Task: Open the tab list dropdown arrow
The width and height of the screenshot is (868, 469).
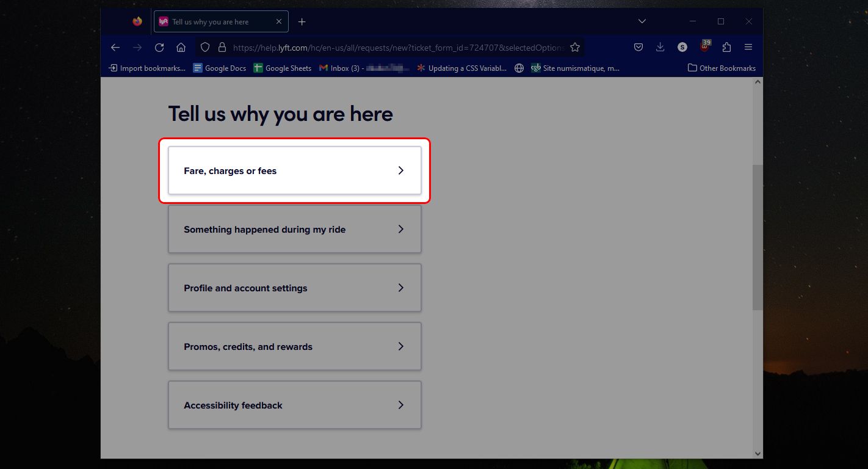Action: coord(642,21)
